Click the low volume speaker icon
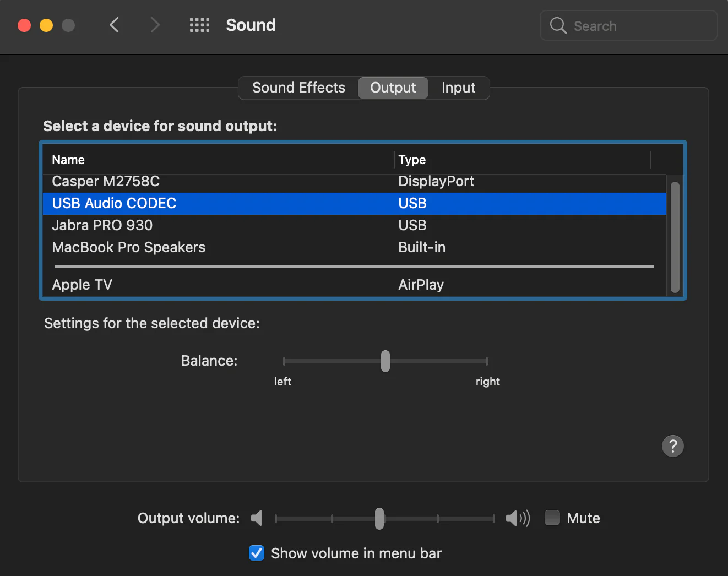The width and height of the screenshot is (728, 576). coord(257,518)
